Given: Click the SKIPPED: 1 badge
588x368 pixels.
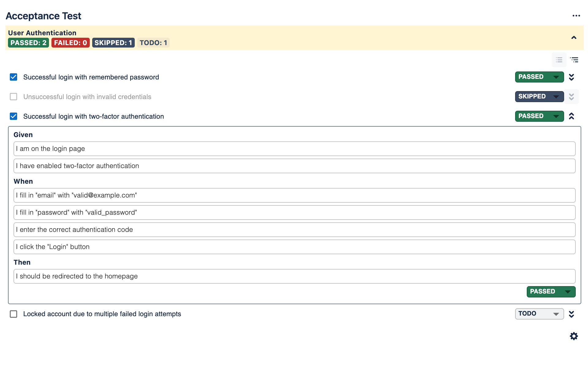Looking at the screenshot, I should point(113,43).
